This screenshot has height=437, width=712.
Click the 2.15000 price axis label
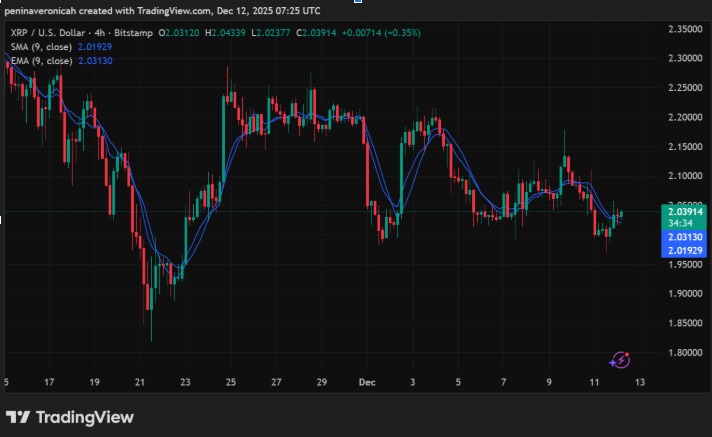point(685,147)
